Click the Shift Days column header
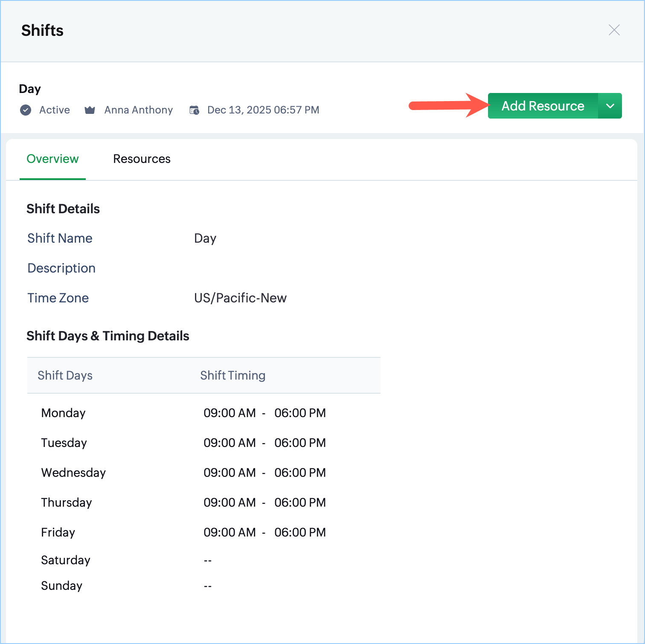 pos(65,375)
